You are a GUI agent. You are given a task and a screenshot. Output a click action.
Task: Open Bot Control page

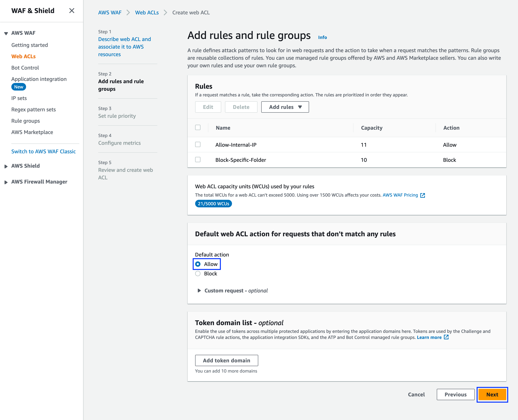pos(25,68)
